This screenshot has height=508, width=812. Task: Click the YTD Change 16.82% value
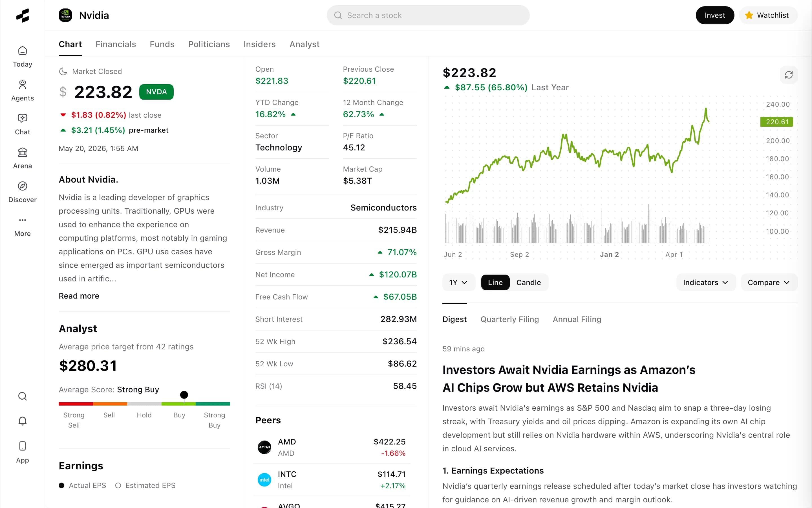tap(270, 114)
